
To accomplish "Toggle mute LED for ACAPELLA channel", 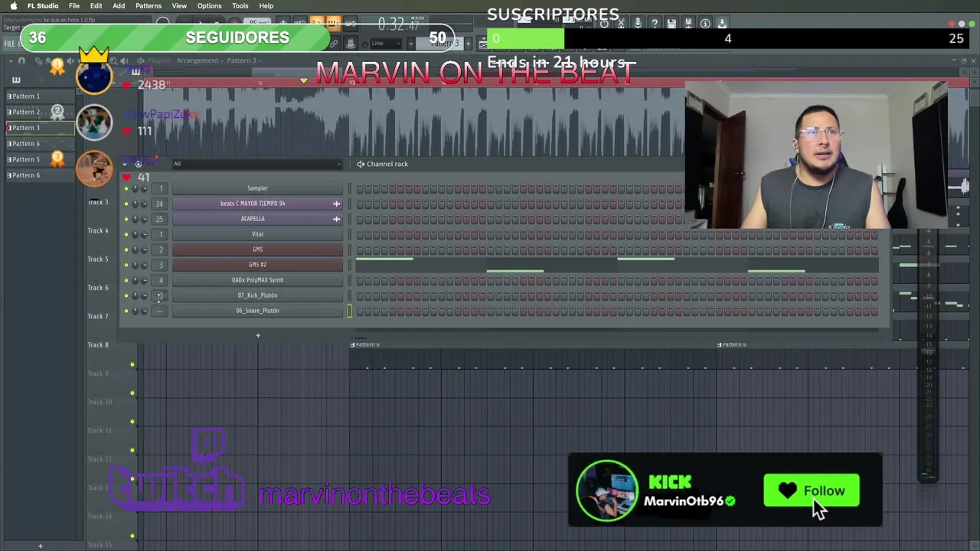I will pyautogui.click(x=126, y=219).
